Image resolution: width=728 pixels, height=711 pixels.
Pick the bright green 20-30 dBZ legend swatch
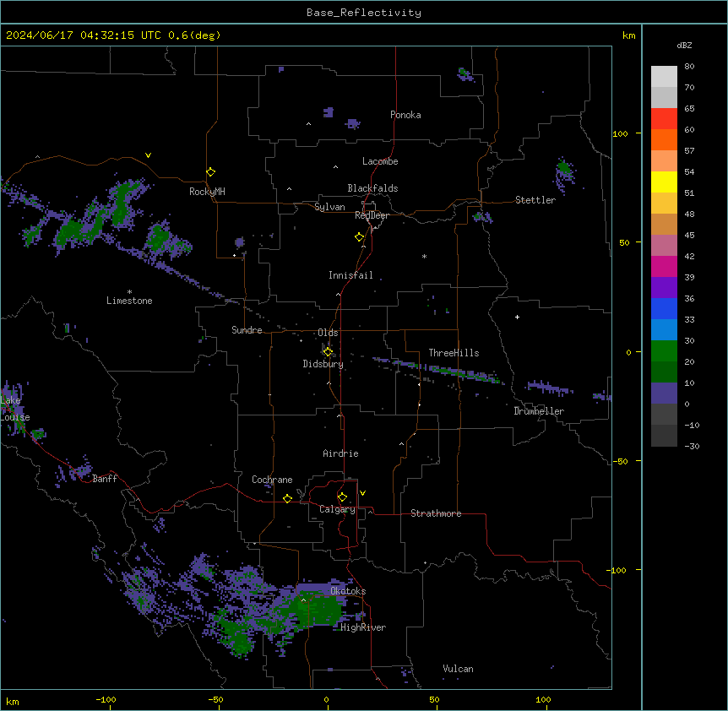(x=664, y=351)
